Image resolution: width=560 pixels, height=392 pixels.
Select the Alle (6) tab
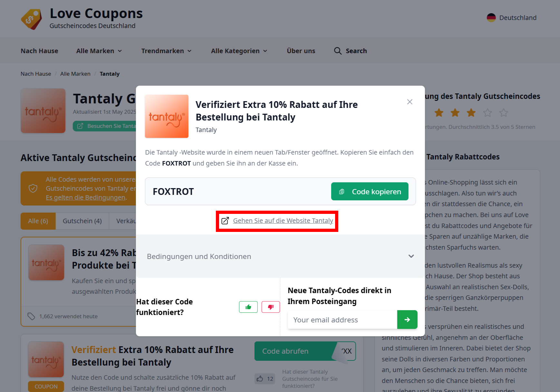pyautogui.click(x=38, y=221)
